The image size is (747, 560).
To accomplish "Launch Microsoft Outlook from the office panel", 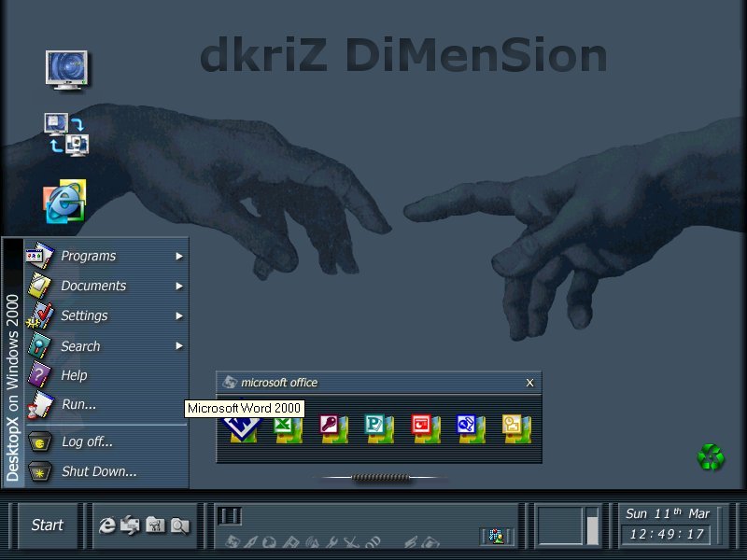I will point(516,428).
